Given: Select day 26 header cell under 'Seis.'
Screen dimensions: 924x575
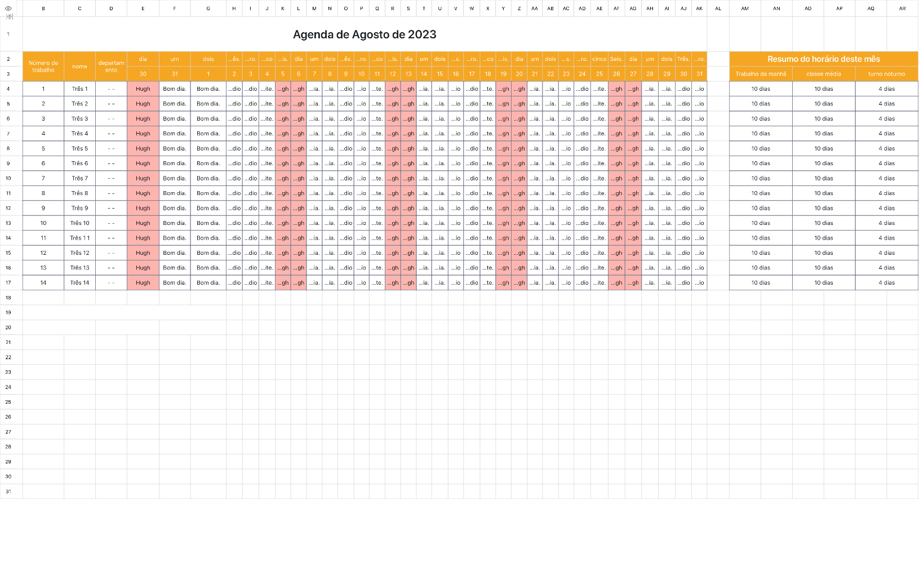Looking at the screenshot, I should tap(616, 74).
